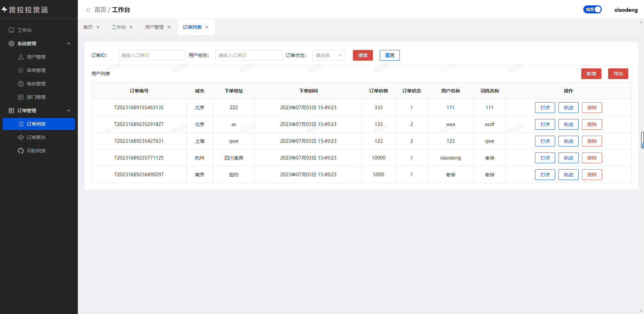This screenshot has width=644, height=314.
Task: Click 删除 for order T20231689236490297
Action: pos(592,175)
